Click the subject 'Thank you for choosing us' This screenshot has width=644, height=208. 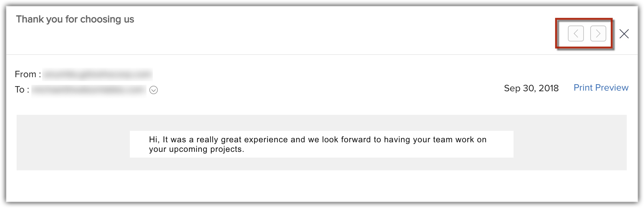click(x=75, y=19)
